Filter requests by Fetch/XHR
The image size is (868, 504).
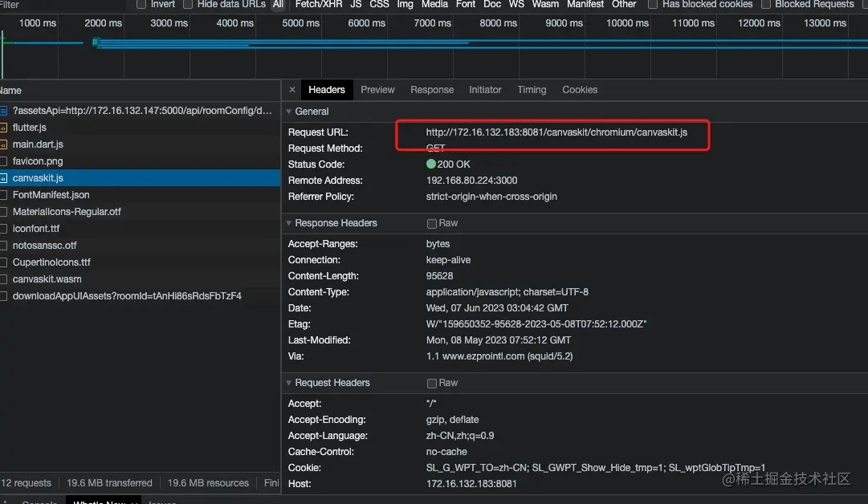pos(318,5)
